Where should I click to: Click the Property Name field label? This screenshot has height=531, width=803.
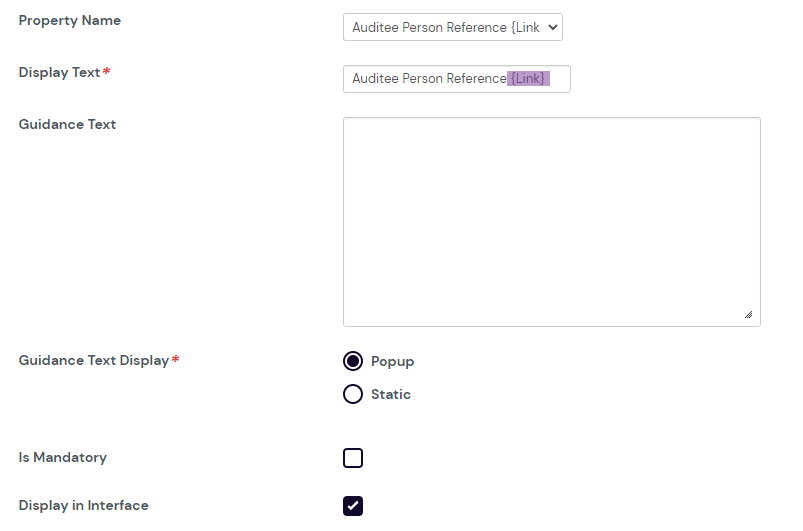pyautogui.click(x=70, y=21)
